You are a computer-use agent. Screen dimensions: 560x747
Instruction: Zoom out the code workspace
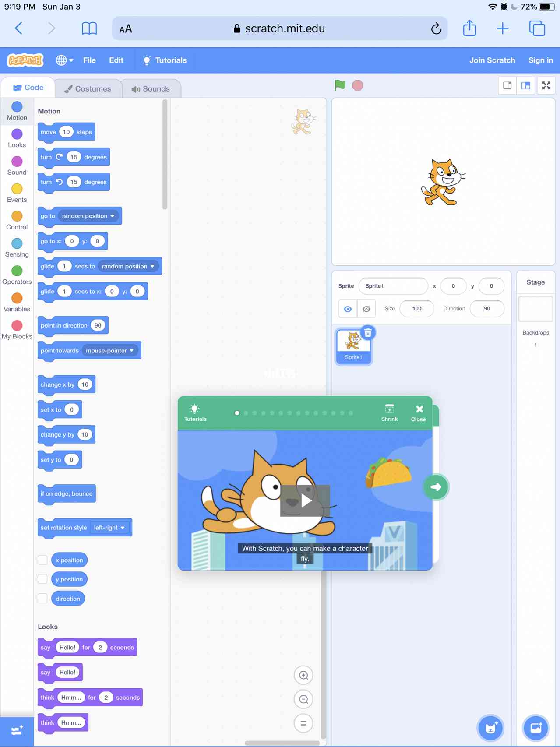pos(303,699)
